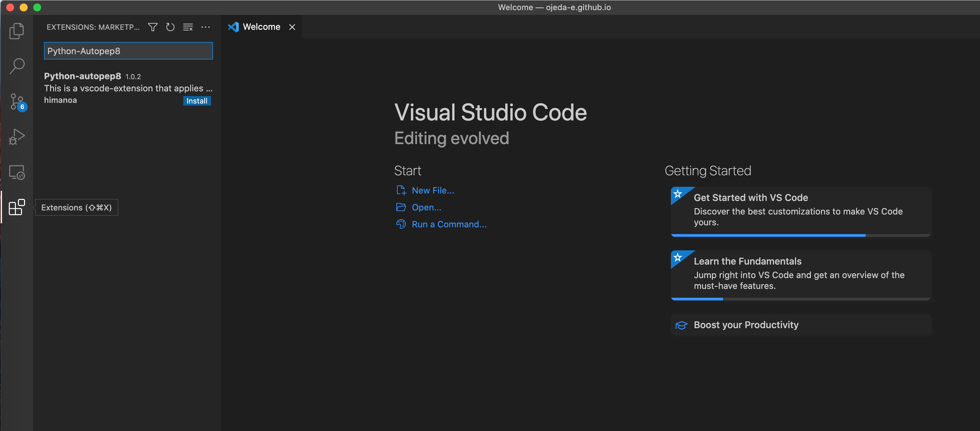Screen dimensions: 980x431
Task: Click Learn the Fundamentals progress bar
Action: point(800,299)
